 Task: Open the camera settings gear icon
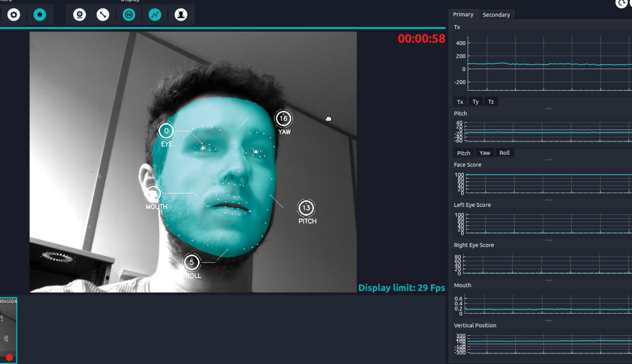(x=14, y=15)
